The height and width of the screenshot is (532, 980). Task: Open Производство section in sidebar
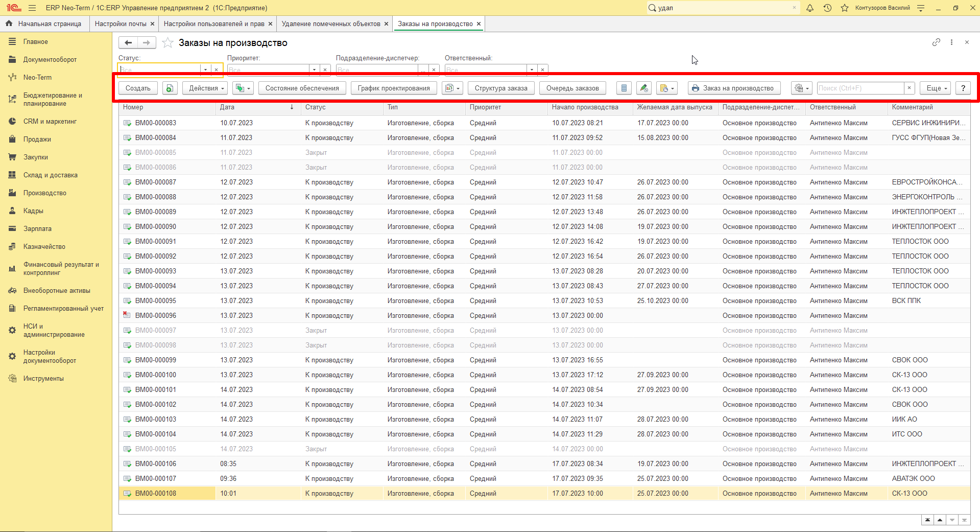pos(45,193)
